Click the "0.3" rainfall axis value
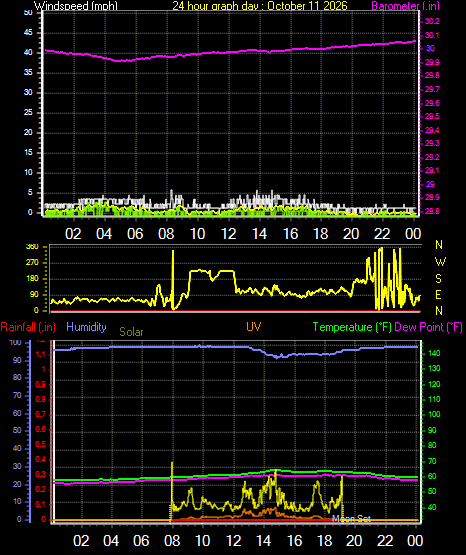466x555 pixels. click(x=40, y=475)
